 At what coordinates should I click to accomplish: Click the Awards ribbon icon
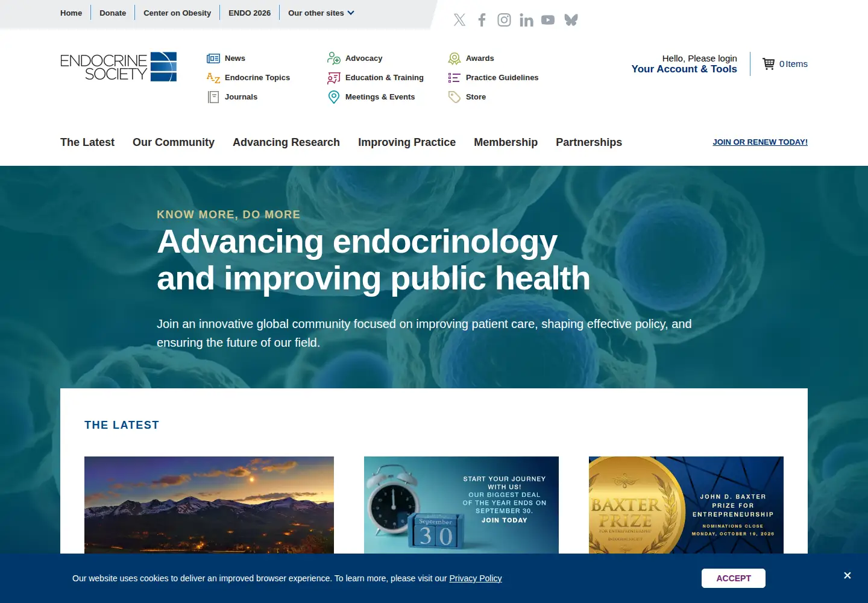click(454, 58)
